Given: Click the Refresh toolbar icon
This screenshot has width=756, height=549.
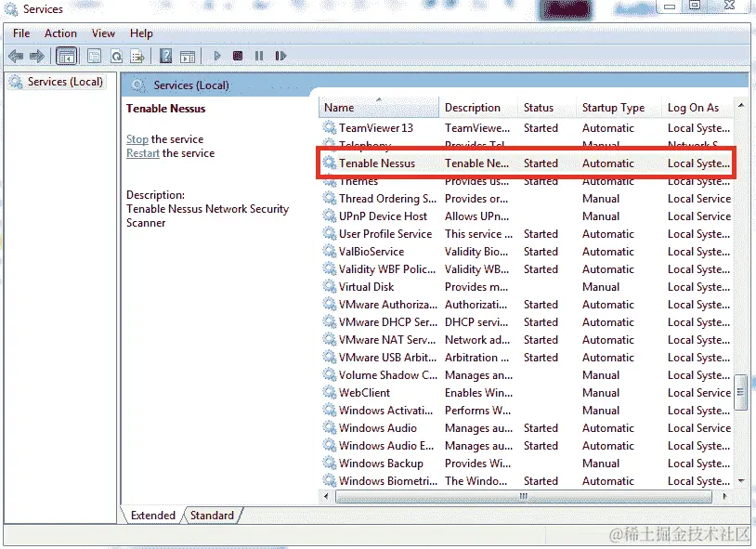Looking at the screenshot, I should coord(116,57).
